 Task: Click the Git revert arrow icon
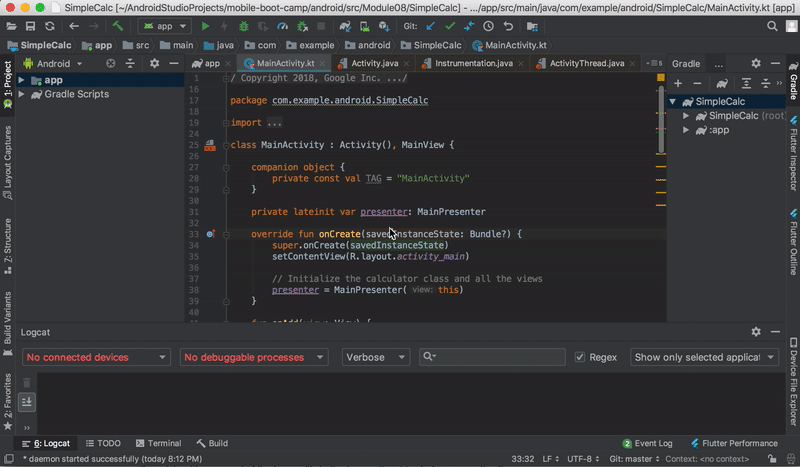[508, 26]
